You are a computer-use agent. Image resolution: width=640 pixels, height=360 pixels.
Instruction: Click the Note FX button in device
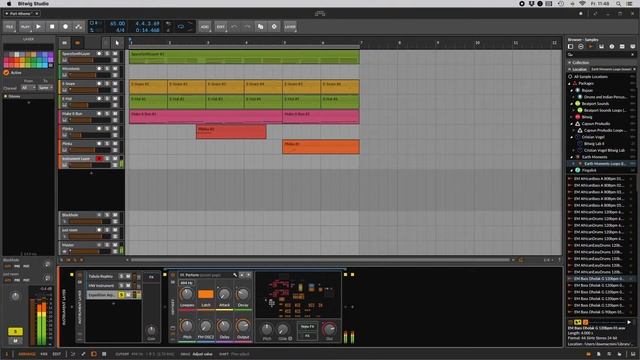(307, 327)
